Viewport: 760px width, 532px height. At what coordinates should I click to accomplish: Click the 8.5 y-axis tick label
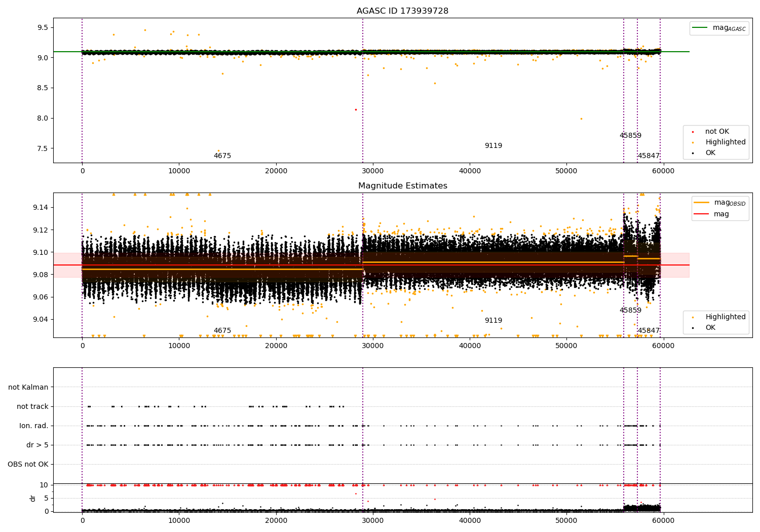click(43, 88)
